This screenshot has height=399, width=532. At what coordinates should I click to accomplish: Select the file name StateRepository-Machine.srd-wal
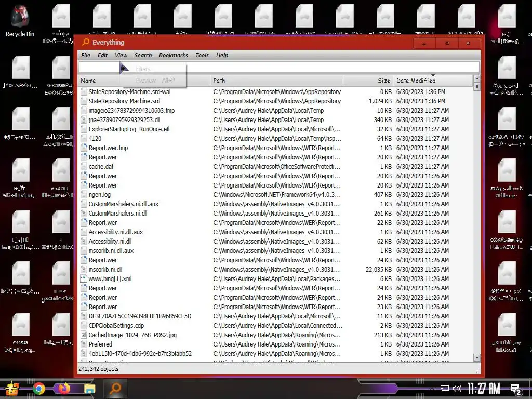[129, 91]
